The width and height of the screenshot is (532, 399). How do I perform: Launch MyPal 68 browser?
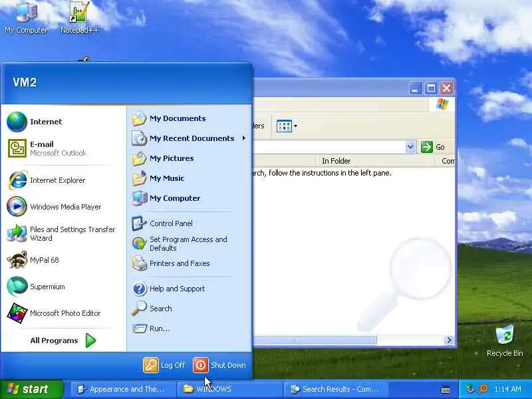click(63, 260)
